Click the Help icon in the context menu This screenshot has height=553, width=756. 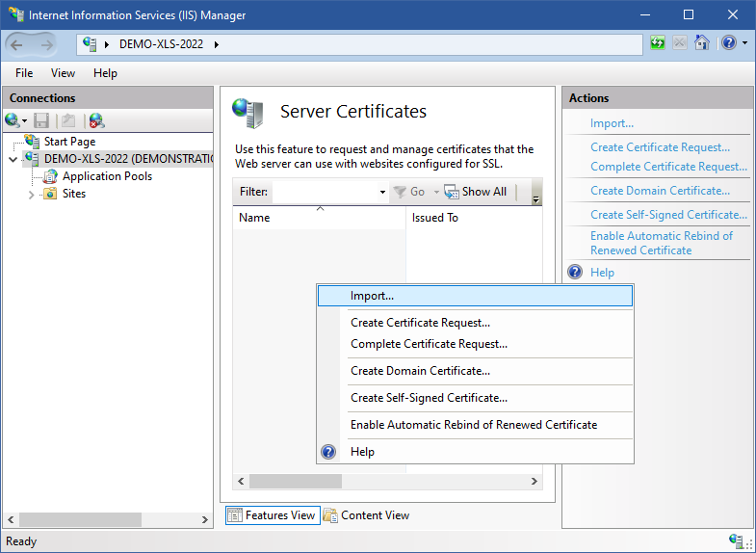click(328, 452)
